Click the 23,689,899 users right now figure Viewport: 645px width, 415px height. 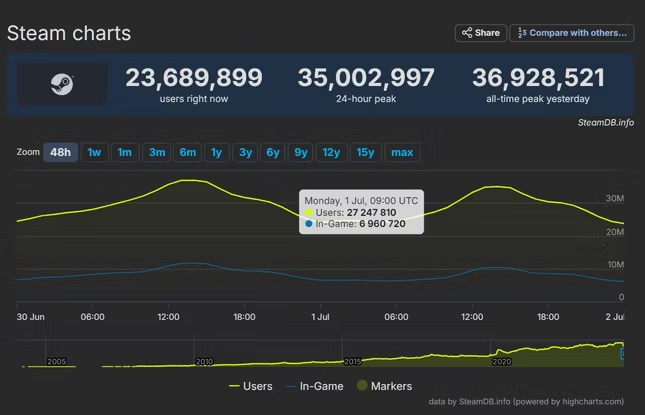[194, 78]
